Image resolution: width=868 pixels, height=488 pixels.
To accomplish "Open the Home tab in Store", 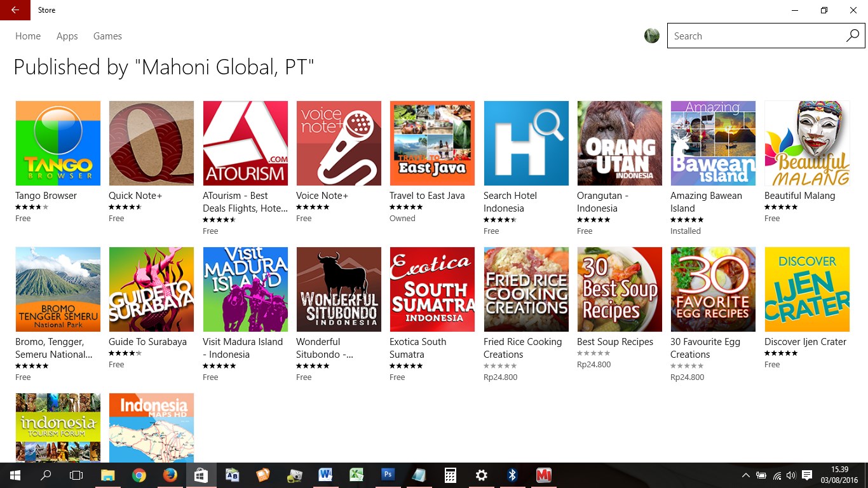I will click(x=28, y=36).
